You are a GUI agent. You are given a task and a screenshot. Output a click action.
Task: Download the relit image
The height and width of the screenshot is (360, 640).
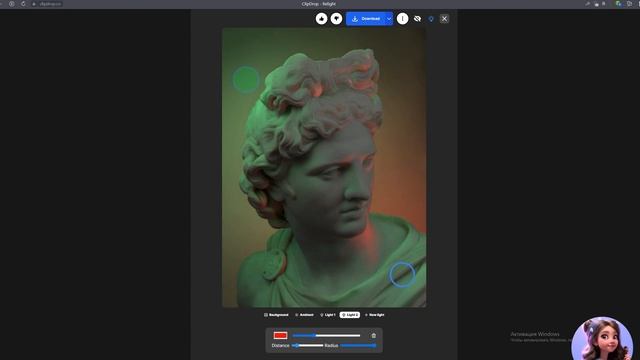coord(366,19)
